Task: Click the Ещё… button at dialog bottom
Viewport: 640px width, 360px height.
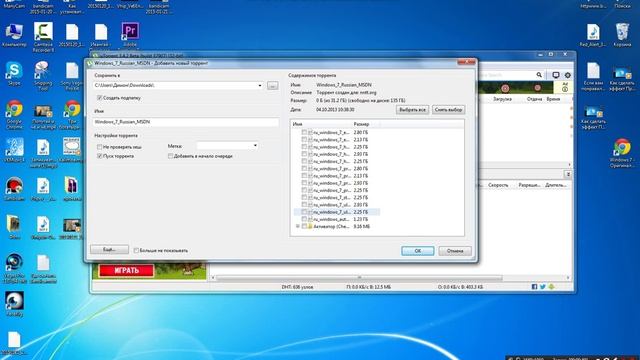Action: tap(109, 249)
